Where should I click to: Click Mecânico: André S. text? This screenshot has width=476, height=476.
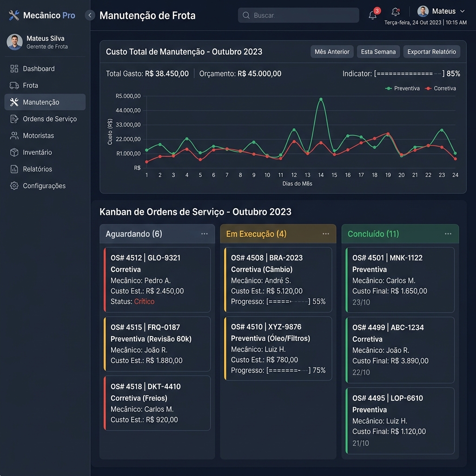[x=261, y=280]
